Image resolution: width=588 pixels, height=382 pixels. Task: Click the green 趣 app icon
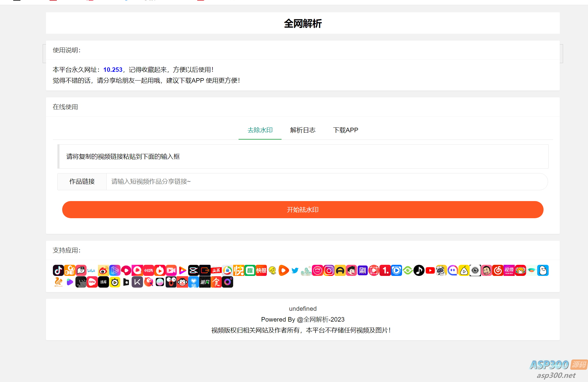(250, 270)
